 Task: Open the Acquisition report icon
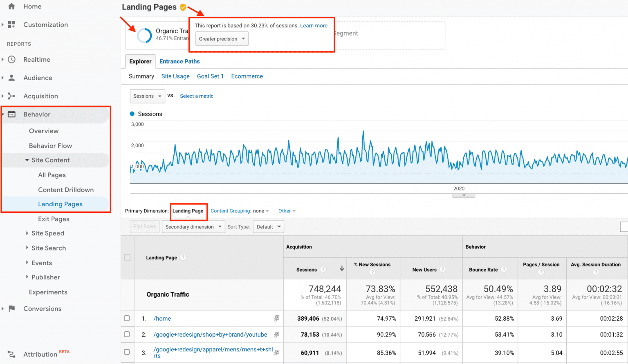click(x=12, y=96)
